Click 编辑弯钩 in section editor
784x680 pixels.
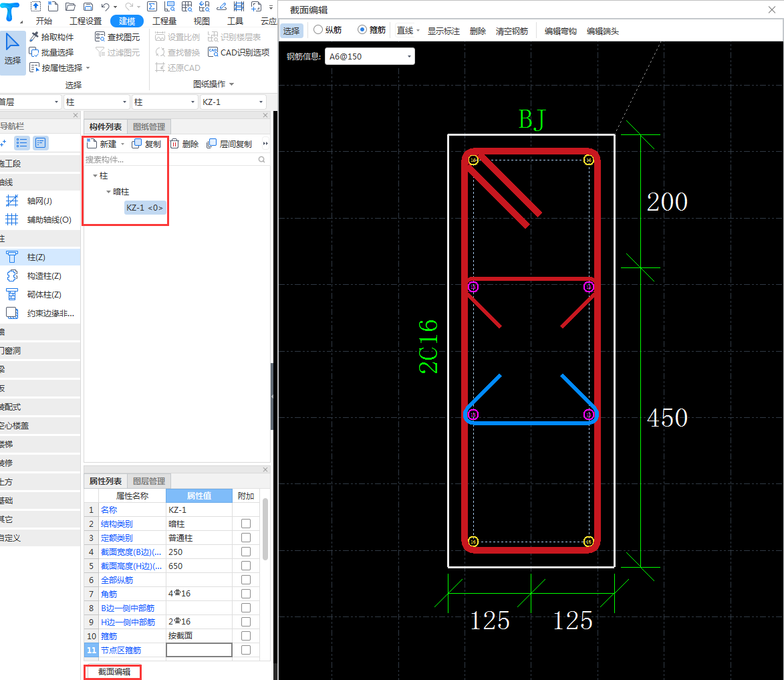click(561, 31)
